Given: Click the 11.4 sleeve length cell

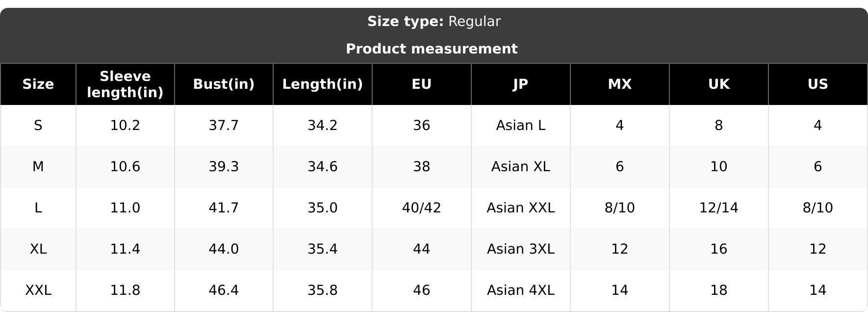Looking at the screenshot, I should [x=125, y=249].
